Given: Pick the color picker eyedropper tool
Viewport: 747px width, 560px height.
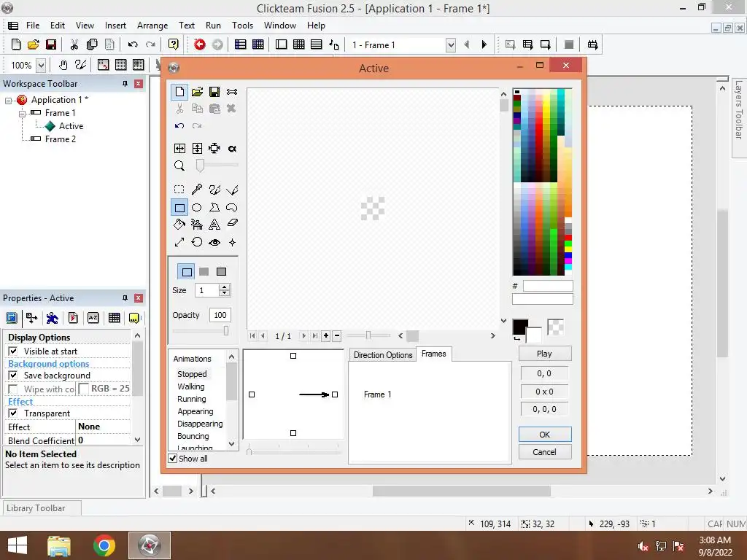Looking at the screenshot, I should point(197,190).
